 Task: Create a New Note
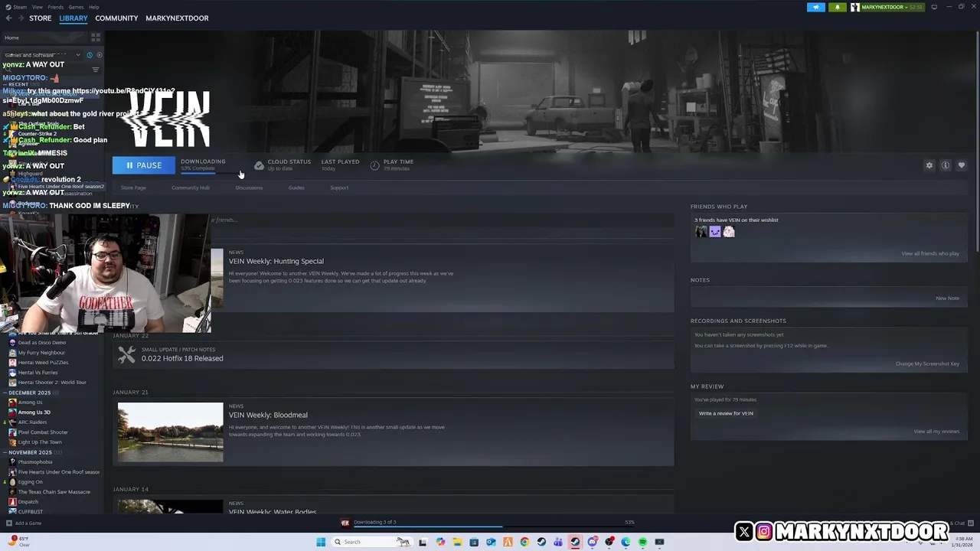947,298
